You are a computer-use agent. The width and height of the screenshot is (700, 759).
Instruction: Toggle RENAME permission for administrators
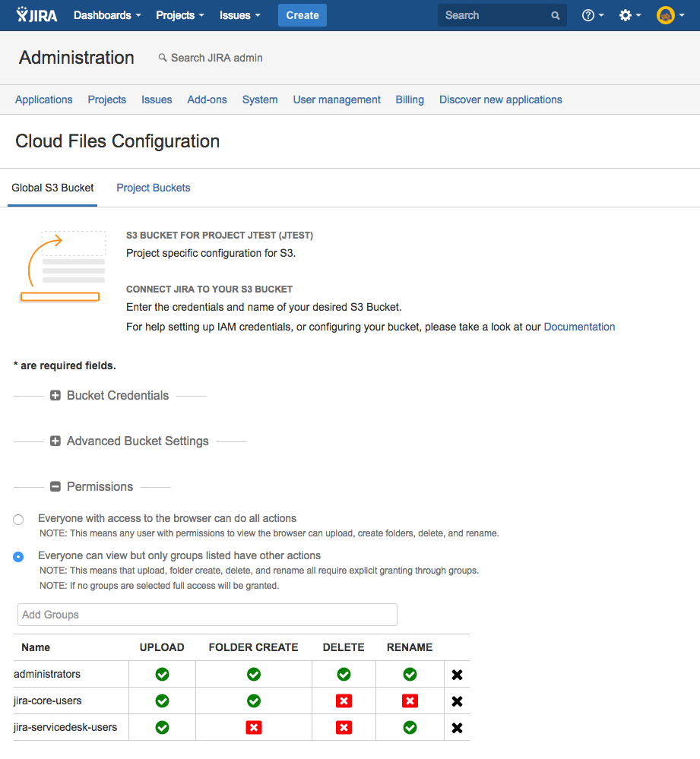[x=410, y=675]
